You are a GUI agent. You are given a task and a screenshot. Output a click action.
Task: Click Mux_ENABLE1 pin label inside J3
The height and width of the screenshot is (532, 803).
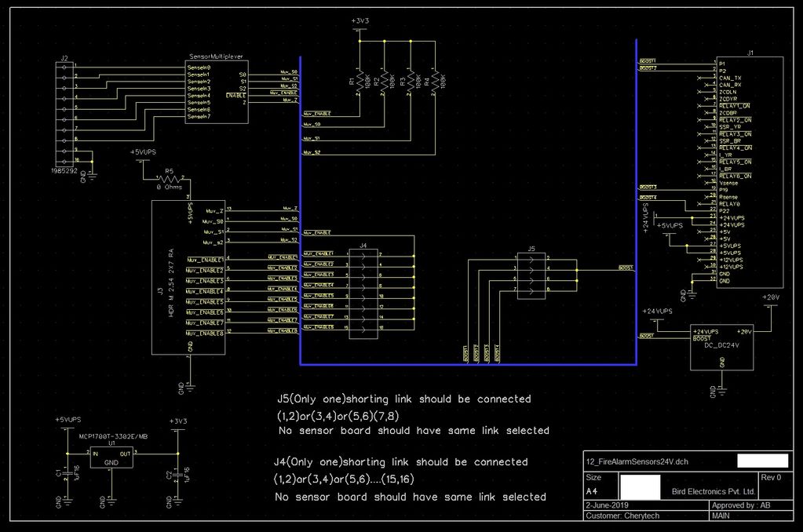[x=205, y=260]
